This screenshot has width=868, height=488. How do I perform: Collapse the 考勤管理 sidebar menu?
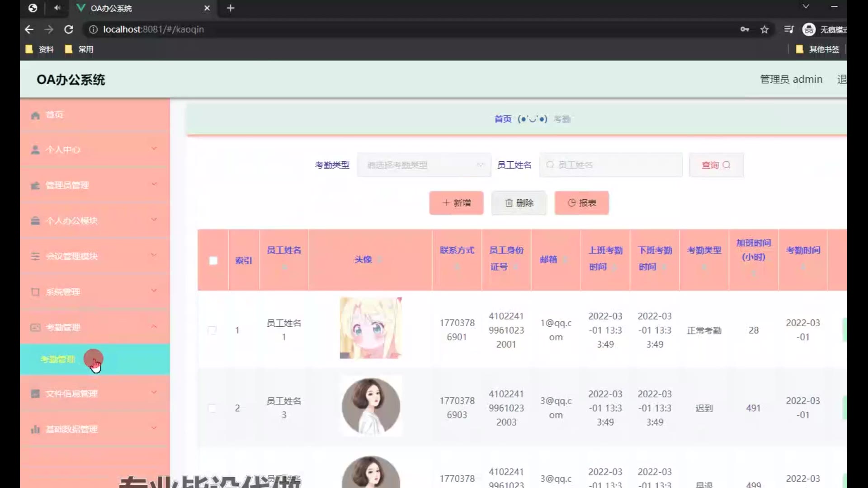pos(95,328)
